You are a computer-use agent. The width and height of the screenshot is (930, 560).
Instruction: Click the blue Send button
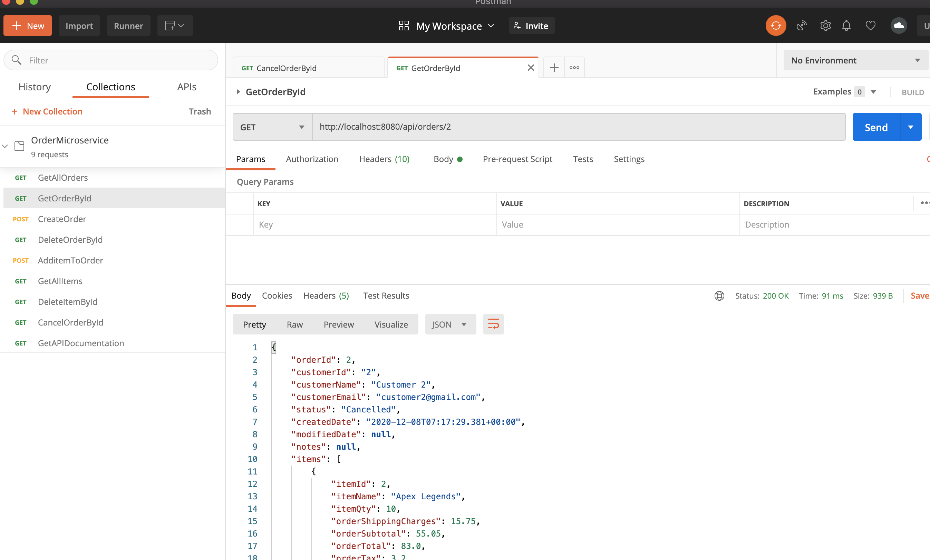(x=876, y=127)
